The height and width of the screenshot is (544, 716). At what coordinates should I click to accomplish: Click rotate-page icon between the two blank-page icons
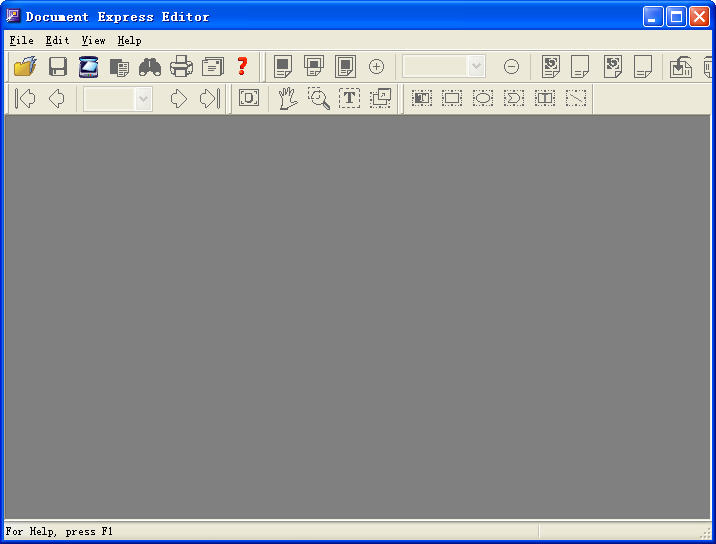click(x=613, y=67)
